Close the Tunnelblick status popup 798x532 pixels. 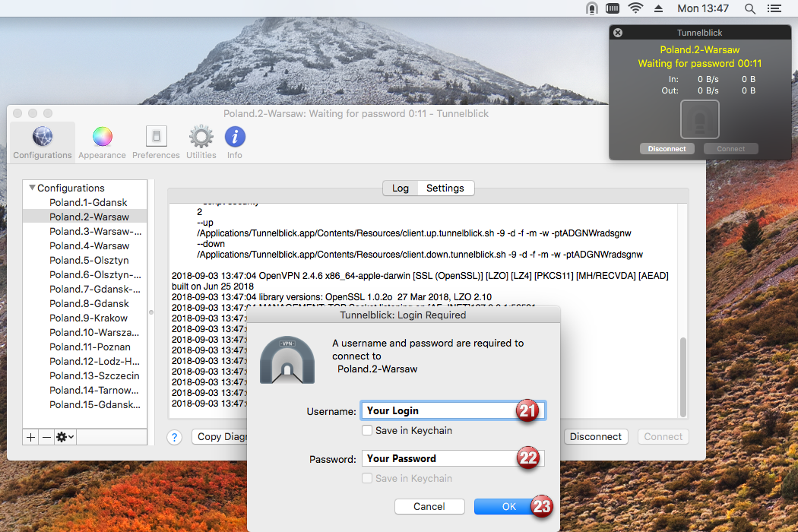618,33
